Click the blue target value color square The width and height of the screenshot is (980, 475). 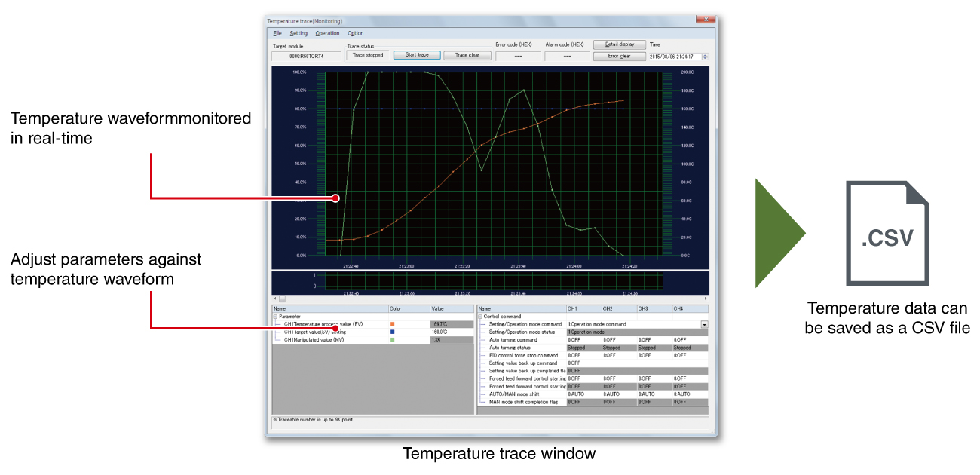[x=393, y=332]
